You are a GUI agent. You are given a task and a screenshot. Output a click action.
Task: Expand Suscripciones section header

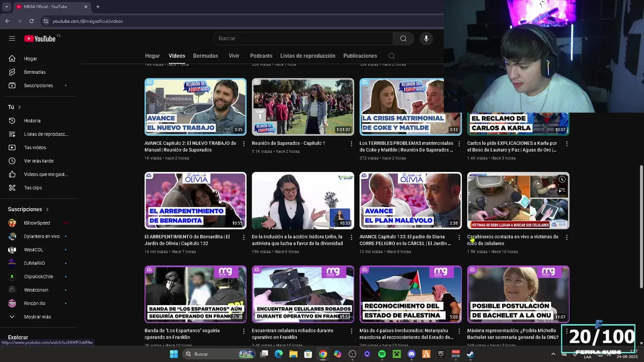(x=29, y=209)
